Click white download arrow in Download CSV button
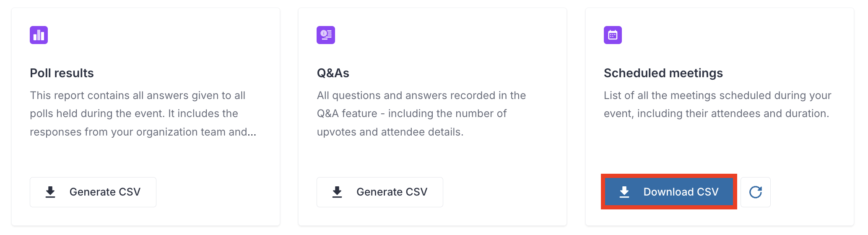Image resolution: width=868 pixels, height=235 pixels. [x=624, y=192]
